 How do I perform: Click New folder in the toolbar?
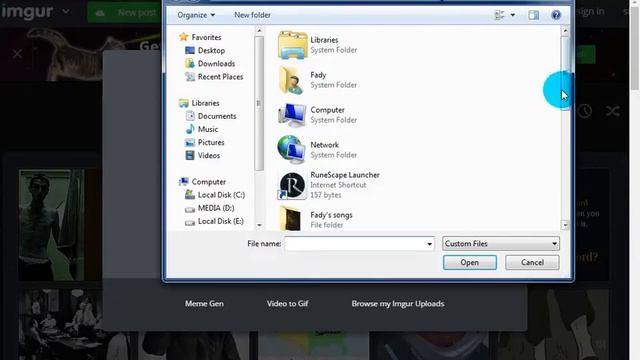pos(252,15)
